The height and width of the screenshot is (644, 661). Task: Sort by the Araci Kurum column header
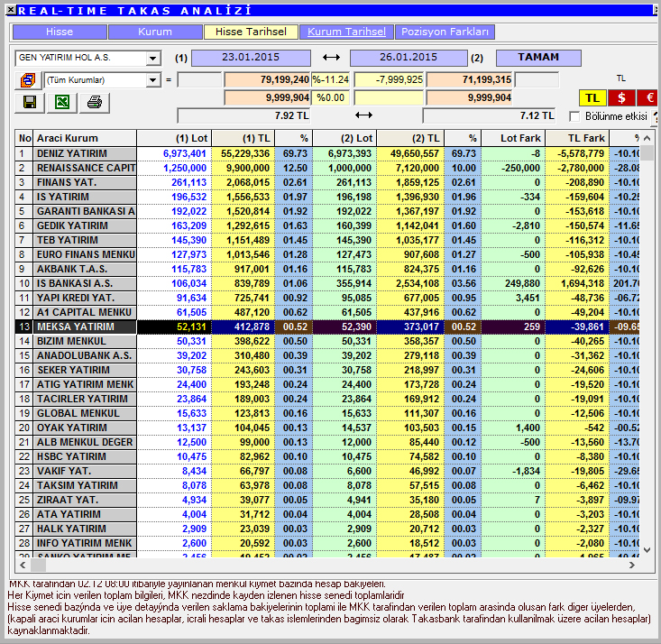85,138
